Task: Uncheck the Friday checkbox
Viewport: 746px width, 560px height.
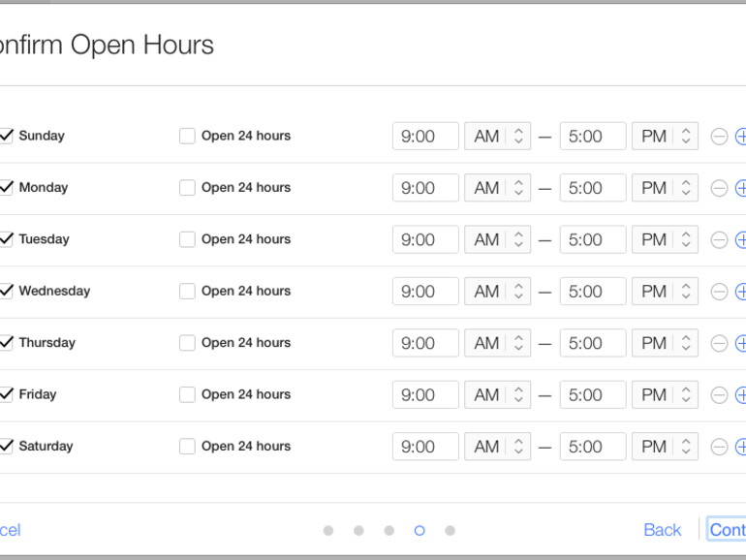Action: click(x=7, y=394)
